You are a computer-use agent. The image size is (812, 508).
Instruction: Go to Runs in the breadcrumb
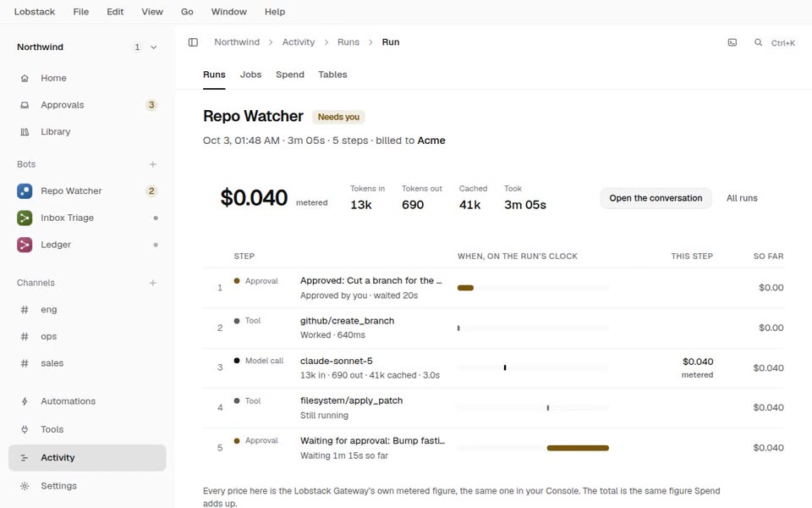click(348, 42)
